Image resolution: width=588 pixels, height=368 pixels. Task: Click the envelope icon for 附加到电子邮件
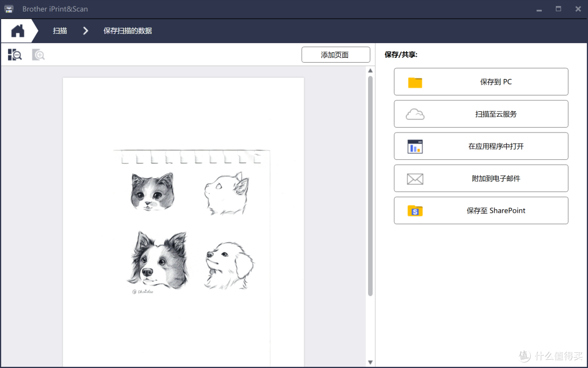pos(415,179)
